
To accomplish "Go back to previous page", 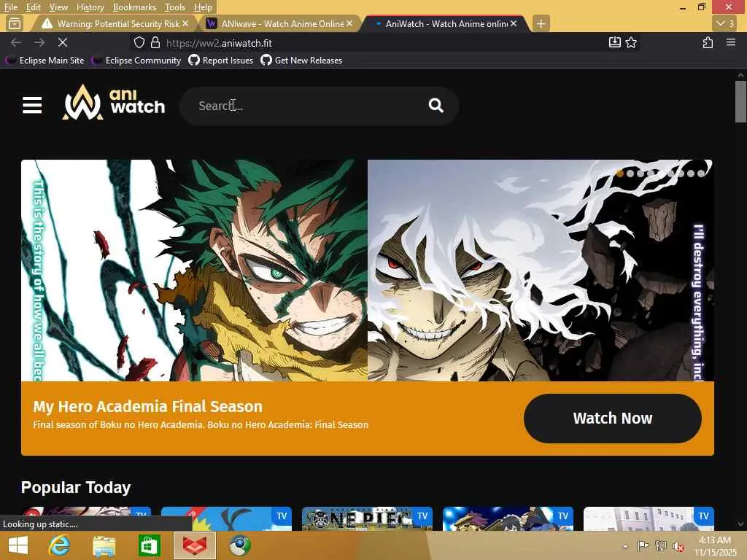I will [x=16, y=43].
